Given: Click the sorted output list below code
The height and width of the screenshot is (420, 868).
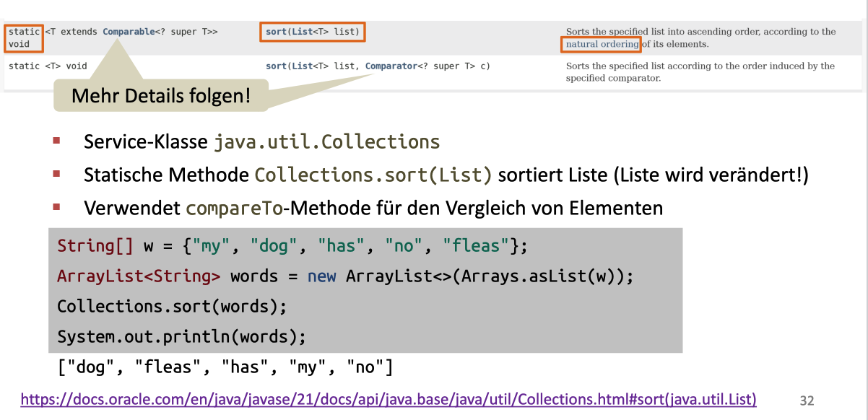Looking at the screenshot, I should coord(225,368).
